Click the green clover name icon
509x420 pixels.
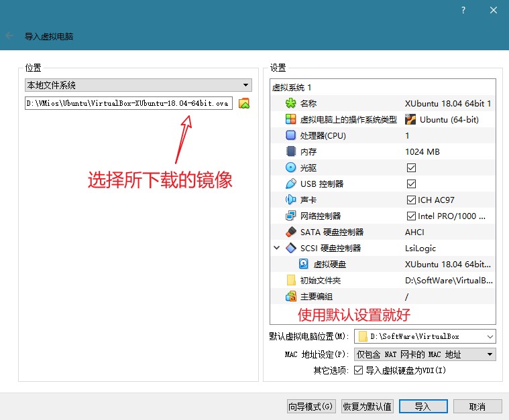pos(290,104)
